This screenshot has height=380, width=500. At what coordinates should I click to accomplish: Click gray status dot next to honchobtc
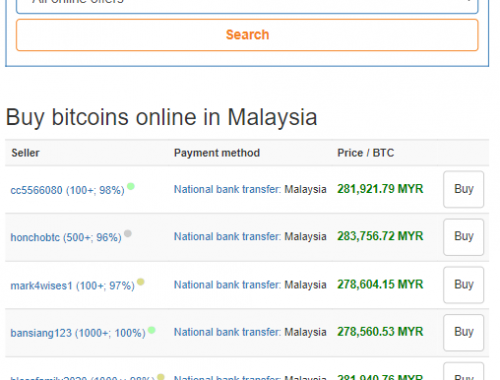128,233
